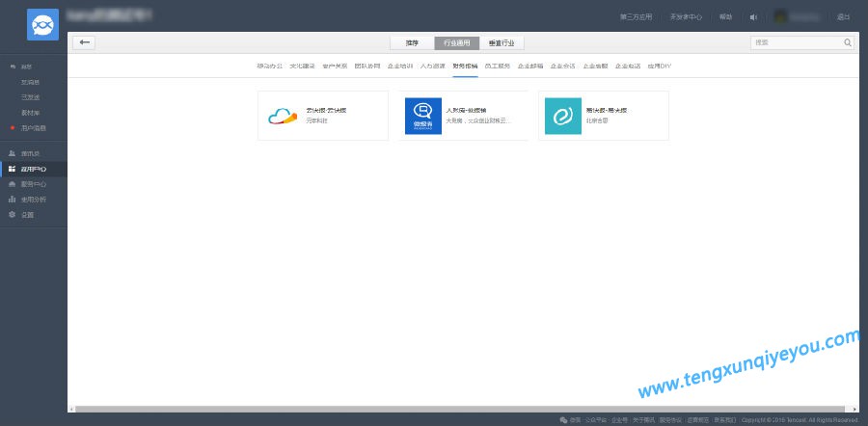The image size is (868, 426).
Task: Go back with the left arrow button
Action: click(x=84, y=42)
